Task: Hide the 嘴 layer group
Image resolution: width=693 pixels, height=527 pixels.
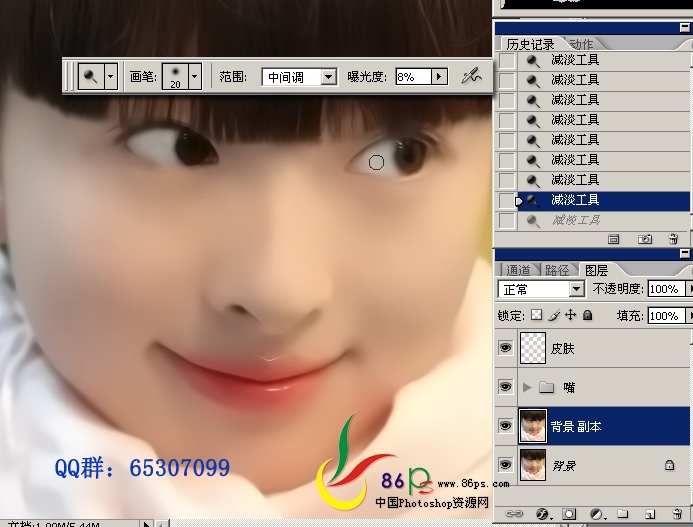Action: (505, 387)
